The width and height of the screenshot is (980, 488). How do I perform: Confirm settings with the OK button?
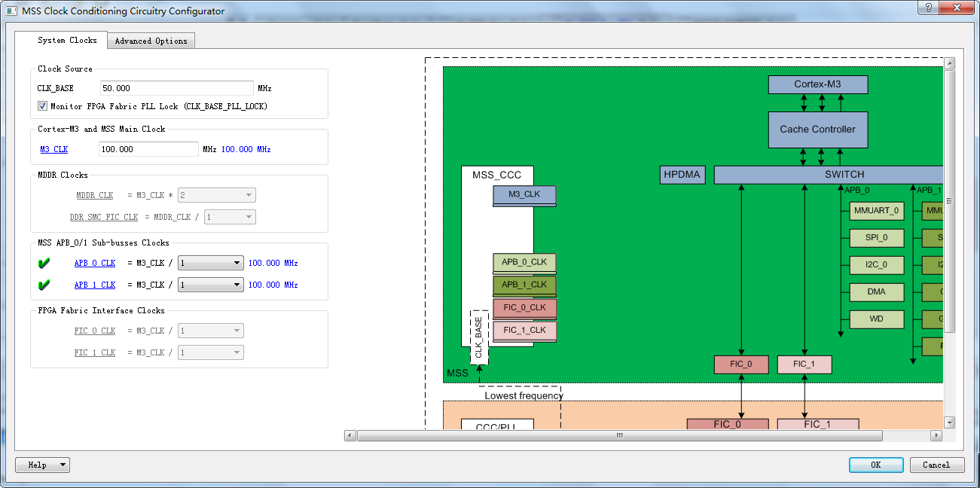coord(876,465)
